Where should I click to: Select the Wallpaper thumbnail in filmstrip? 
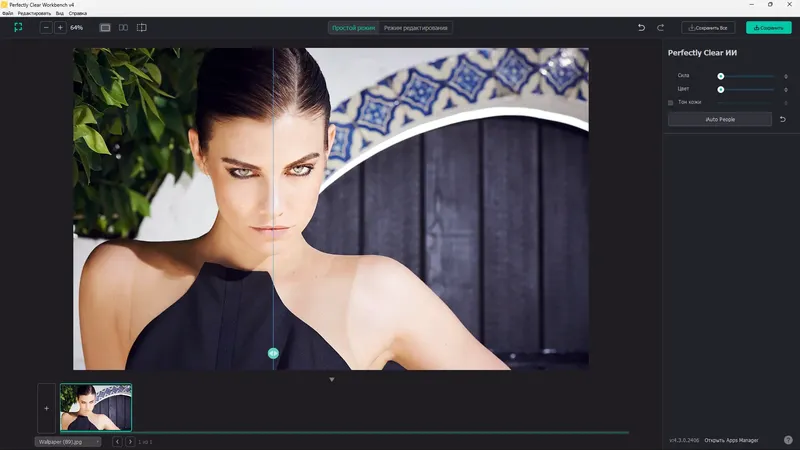point(96,408)
